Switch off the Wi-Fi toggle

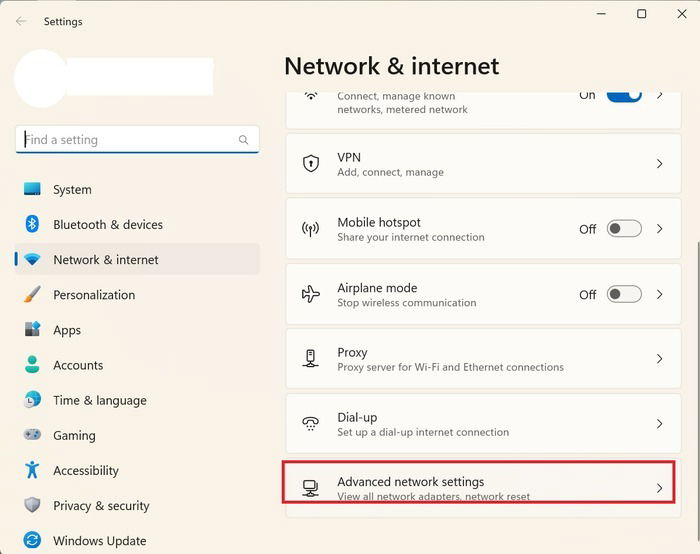click(x=624, y=96)
